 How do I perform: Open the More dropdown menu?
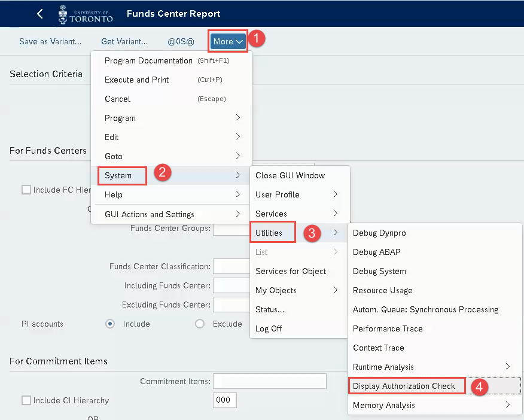(228, 41)
